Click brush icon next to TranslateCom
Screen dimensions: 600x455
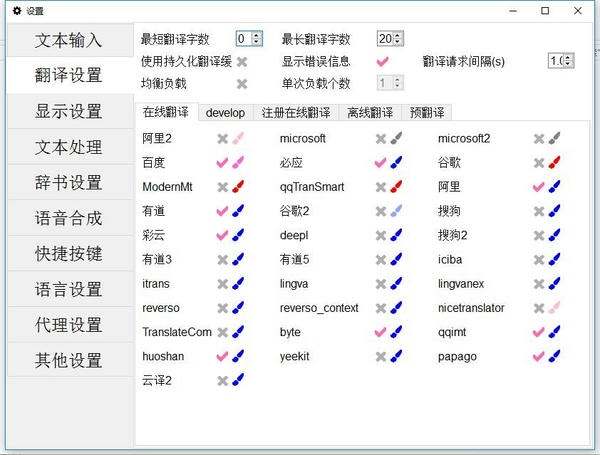pos(238,332)
